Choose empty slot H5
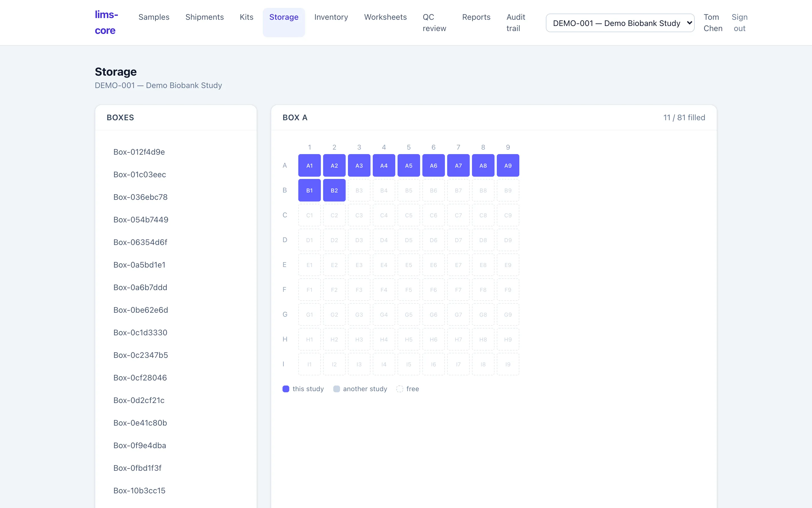Viewport: 812px width, 508px height. point(409,339)
